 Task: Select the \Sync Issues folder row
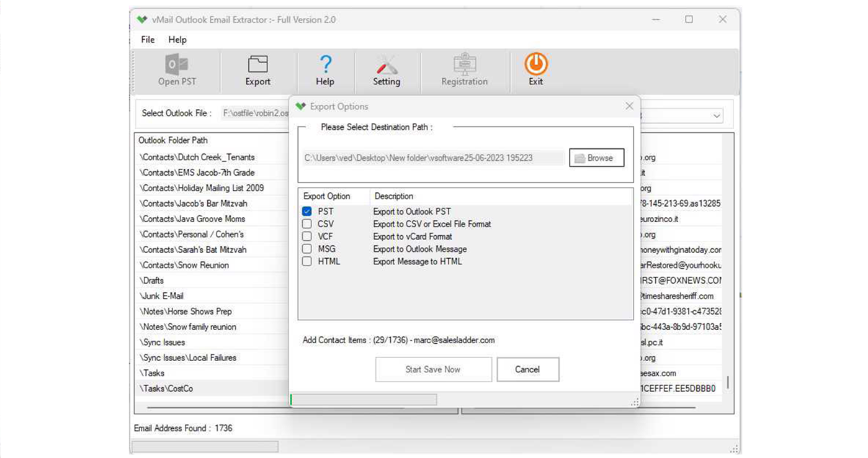pos(212,342)
